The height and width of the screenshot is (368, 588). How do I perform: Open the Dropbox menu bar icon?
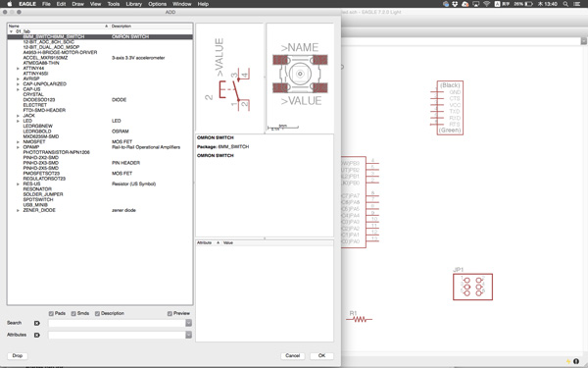point(455,4)
